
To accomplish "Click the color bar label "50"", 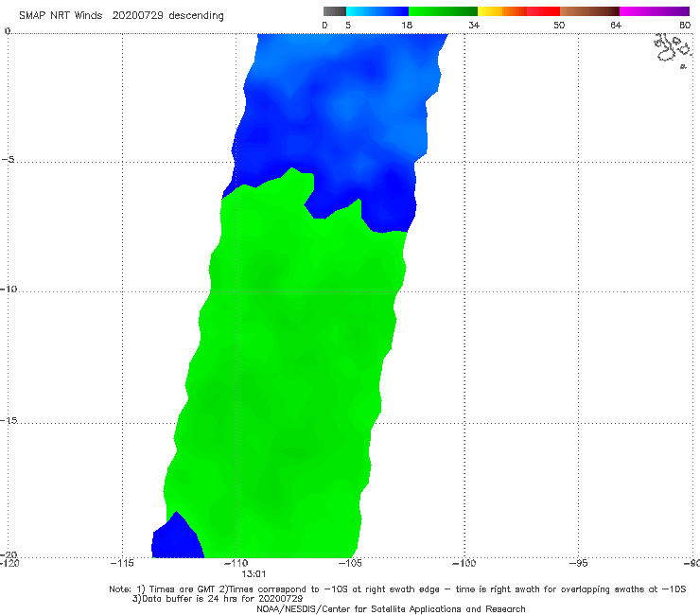I will (559, 26).
